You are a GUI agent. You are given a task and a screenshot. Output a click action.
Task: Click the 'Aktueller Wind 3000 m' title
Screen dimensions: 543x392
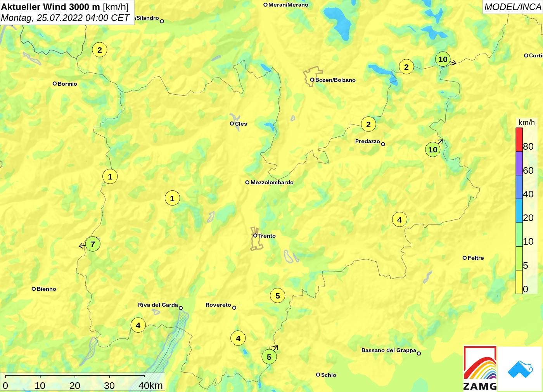(x=50, y=7)
